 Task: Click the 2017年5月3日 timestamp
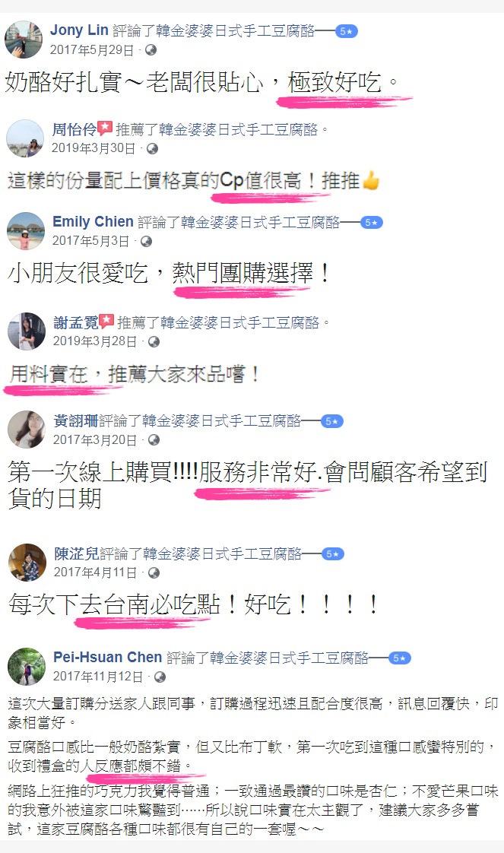pos(90,241)
